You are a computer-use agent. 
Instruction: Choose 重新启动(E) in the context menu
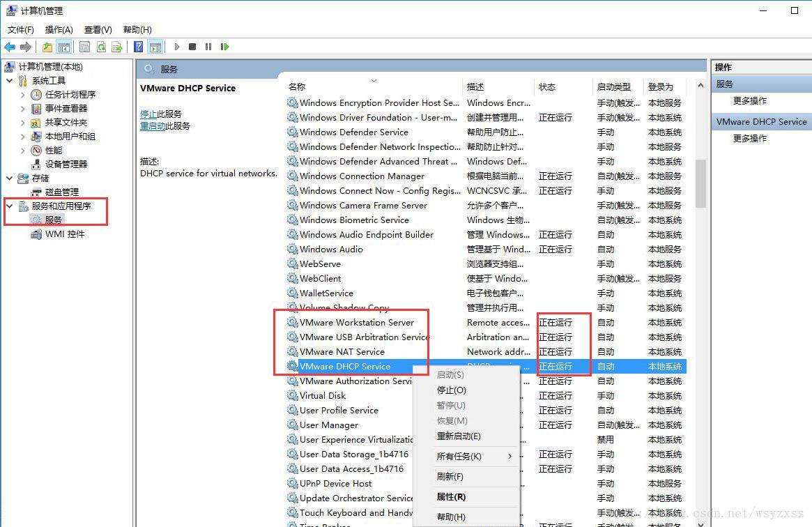(x=466, y=436)
